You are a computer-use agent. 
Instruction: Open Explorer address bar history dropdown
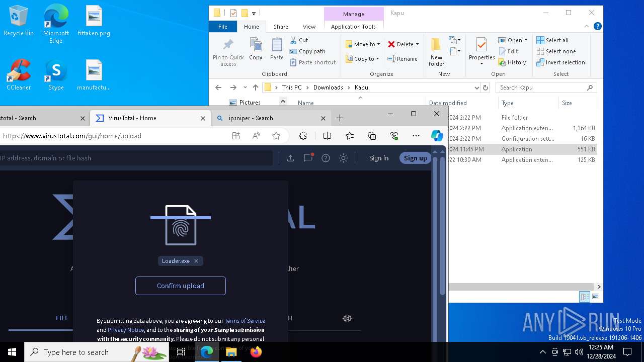pos(476,87)
